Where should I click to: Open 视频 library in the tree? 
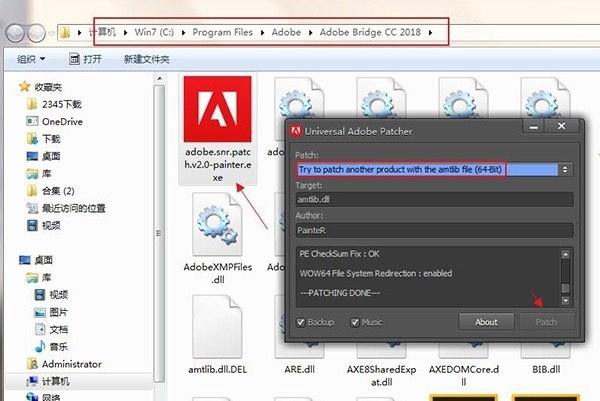coord(51,295)
